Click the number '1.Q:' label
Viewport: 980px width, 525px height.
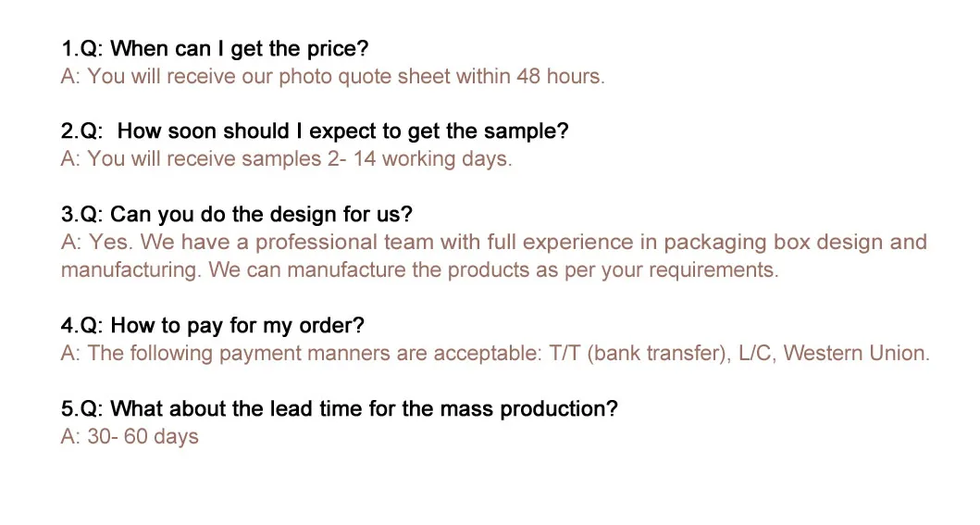tap(82, 48)
